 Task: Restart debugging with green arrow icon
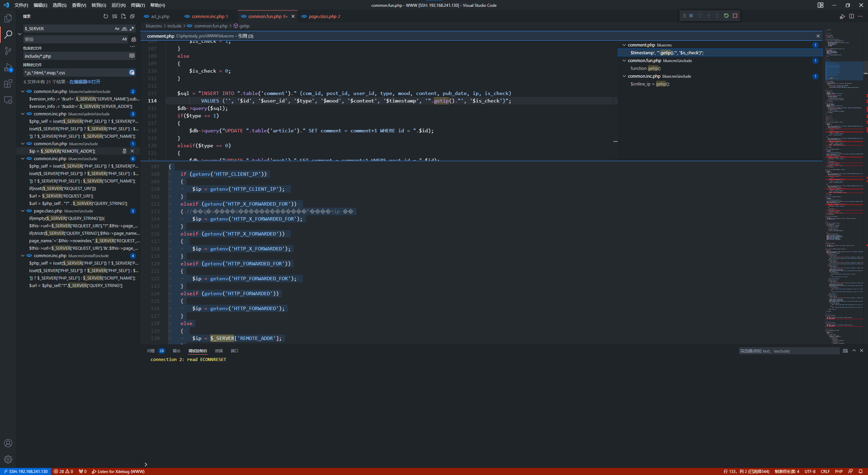pos(726,16)
